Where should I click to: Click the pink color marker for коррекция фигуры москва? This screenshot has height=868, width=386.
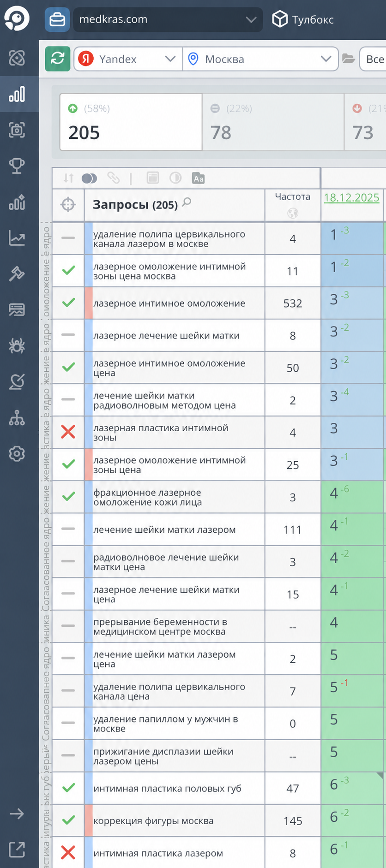pyautogui.click(x=89, y=820)
